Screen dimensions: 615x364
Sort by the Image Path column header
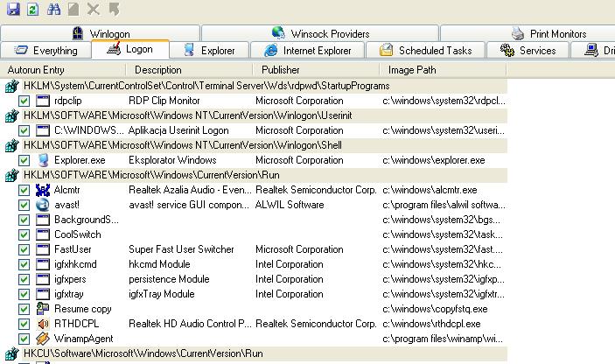(444, 70)
